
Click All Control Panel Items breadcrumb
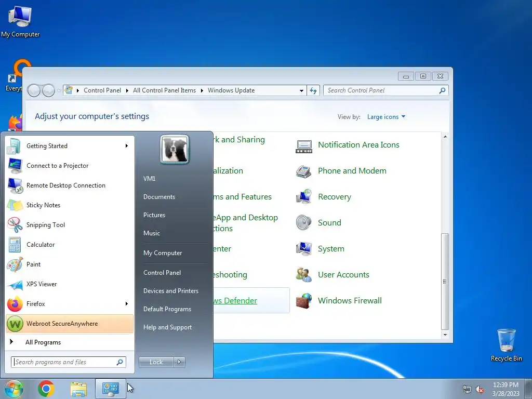click(164, 90)
